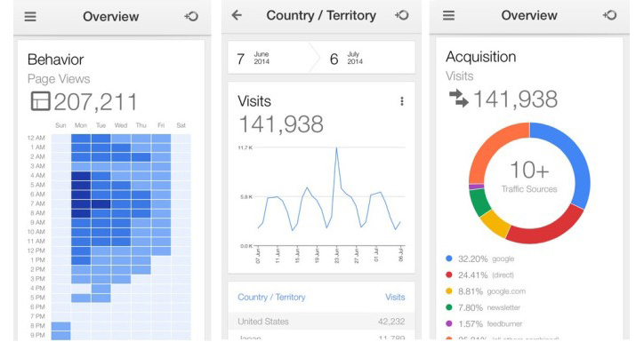Tap the Country / Territory column header

coord(271,297)
